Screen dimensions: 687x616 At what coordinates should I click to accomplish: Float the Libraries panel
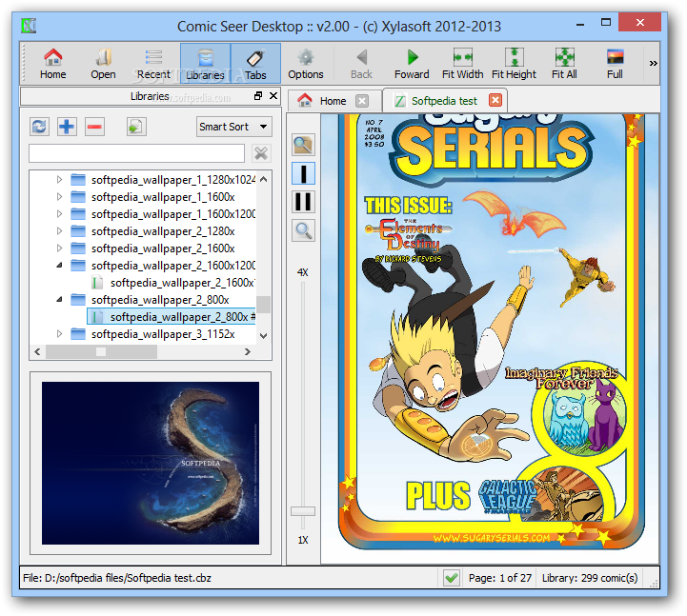pos(258,95)
